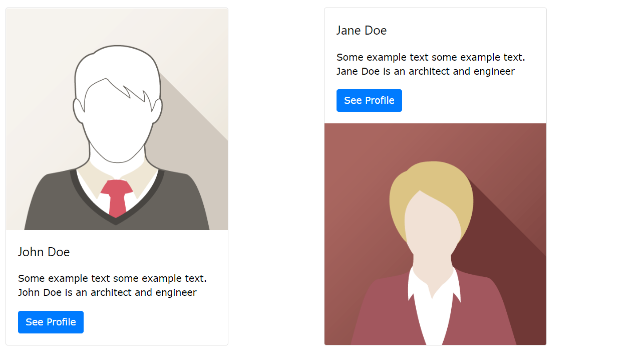The image size is (644, 355).
Task: Click John Doe's avatar image
Action: [x=117, y=119]
